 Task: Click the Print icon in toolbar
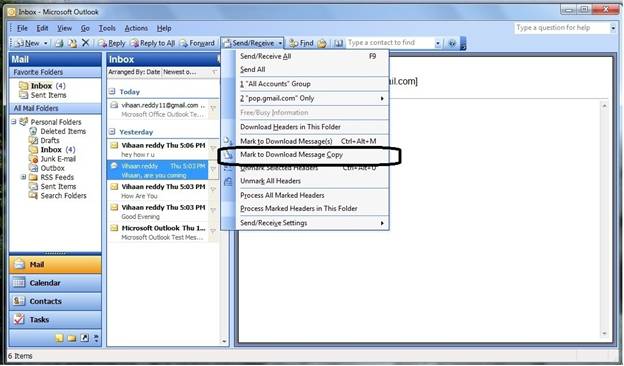click(x=59, y=43)
